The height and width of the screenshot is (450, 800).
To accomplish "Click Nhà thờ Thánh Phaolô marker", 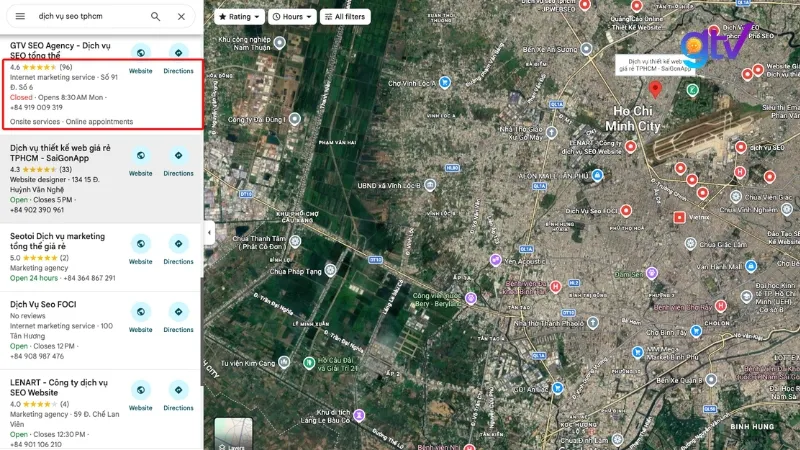I will [x=592, y=322].
